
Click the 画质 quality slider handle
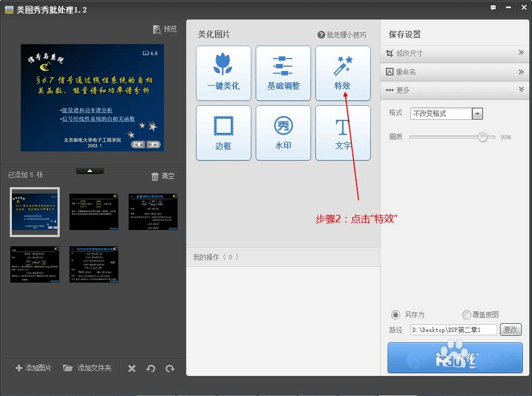(x=483, y=137)
